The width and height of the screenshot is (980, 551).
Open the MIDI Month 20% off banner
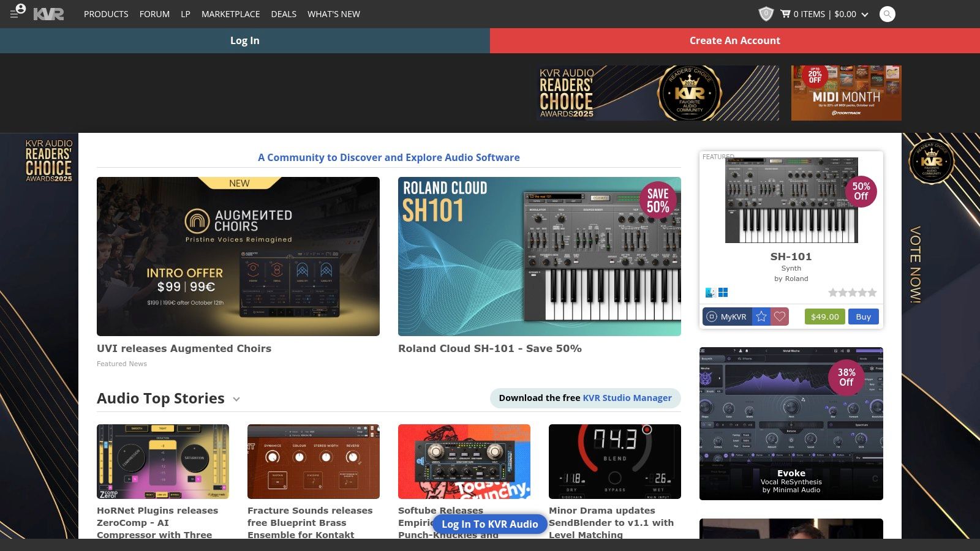pyautogui.click(x=846, y=93)
